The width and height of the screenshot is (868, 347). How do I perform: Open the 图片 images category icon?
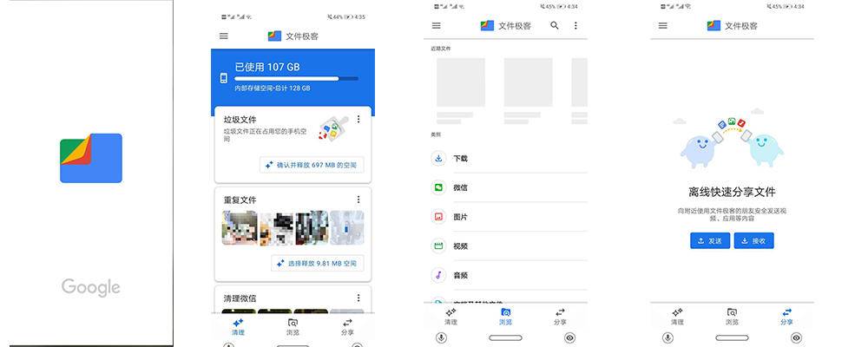438,217
